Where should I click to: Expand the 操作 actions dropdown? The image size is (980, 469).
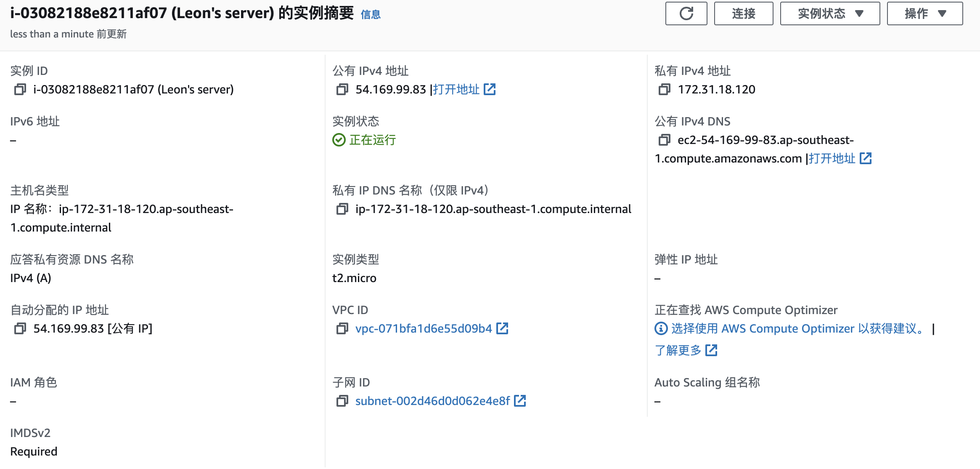tap(924, 13)
